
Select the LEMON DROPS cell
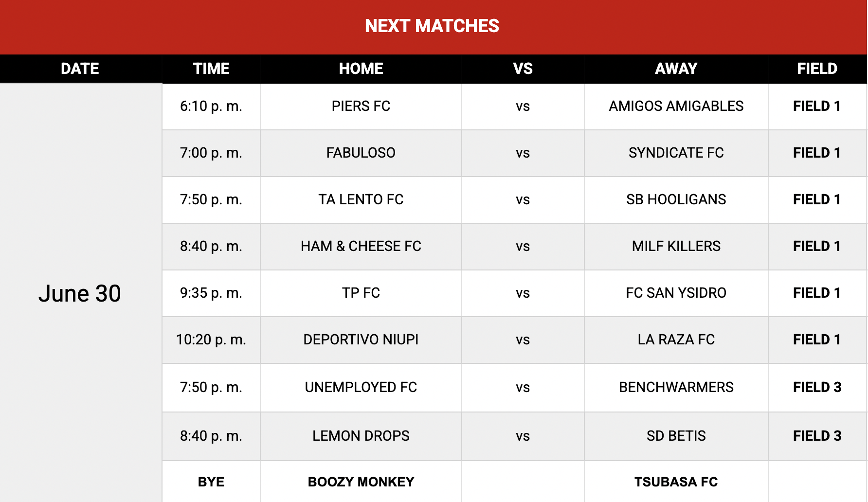tap(361, 436)
